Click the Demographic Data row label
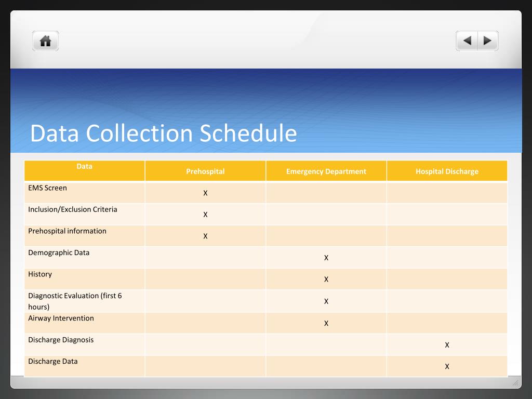 59,253
